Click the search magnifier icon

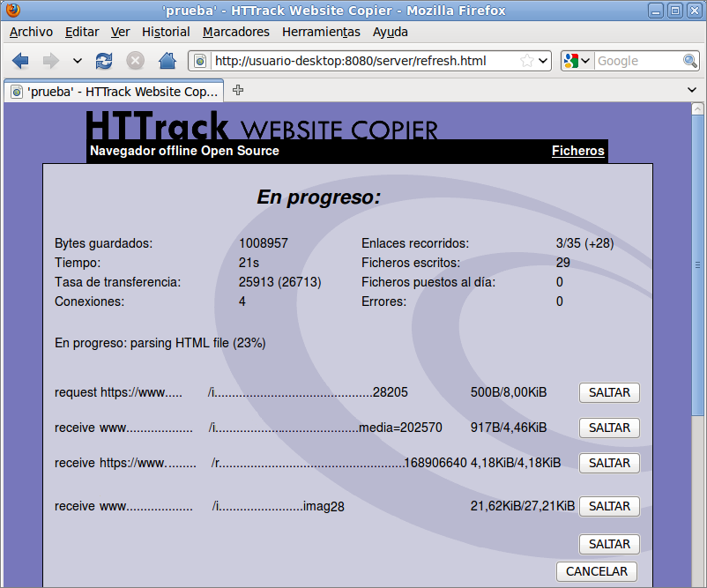[690, 61]
